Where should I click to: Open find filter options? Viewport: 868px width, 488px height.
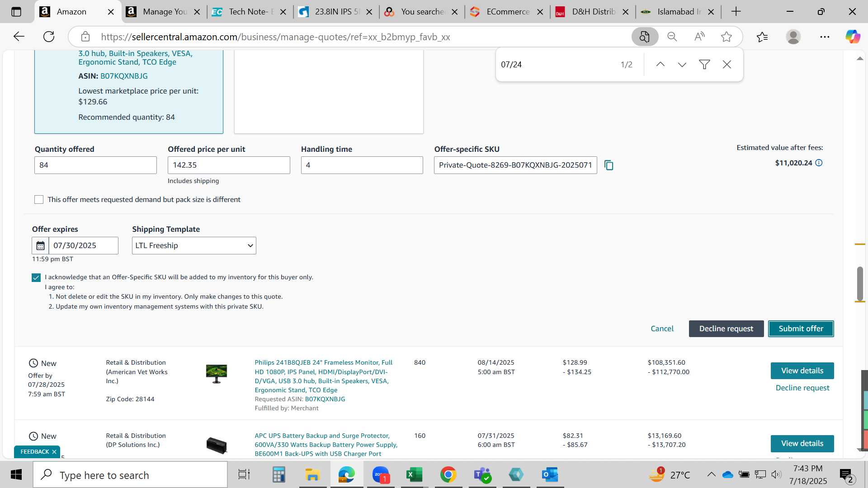(704, 65)
